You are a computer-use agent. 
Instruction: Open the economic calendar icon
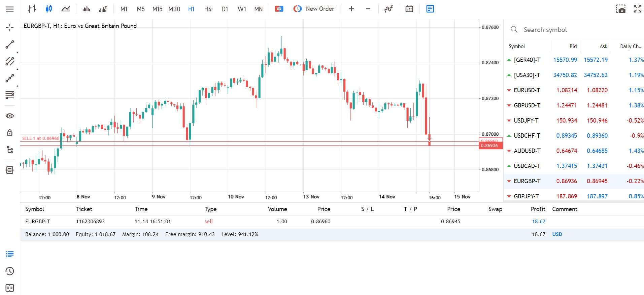409,9
